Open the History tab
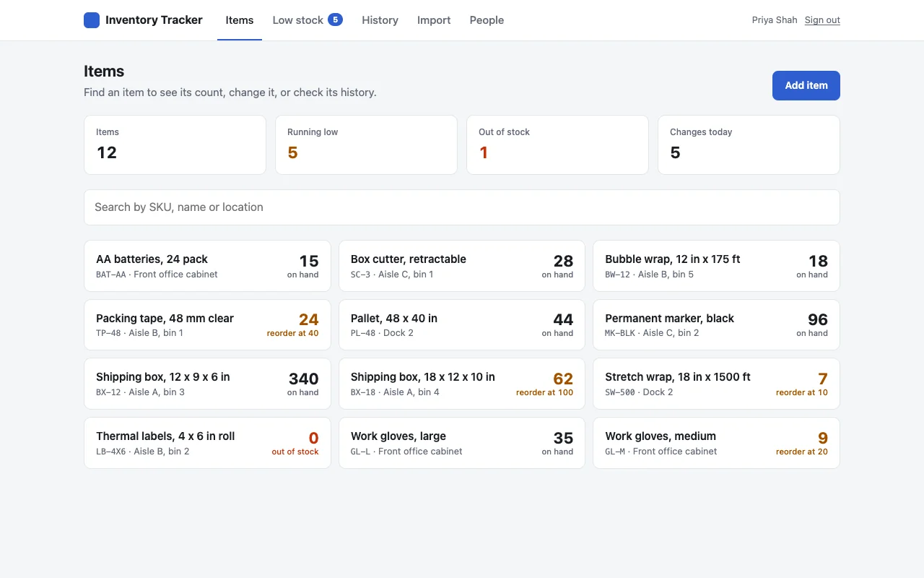This screenshot has width=924, height=578. pos(380,20)
